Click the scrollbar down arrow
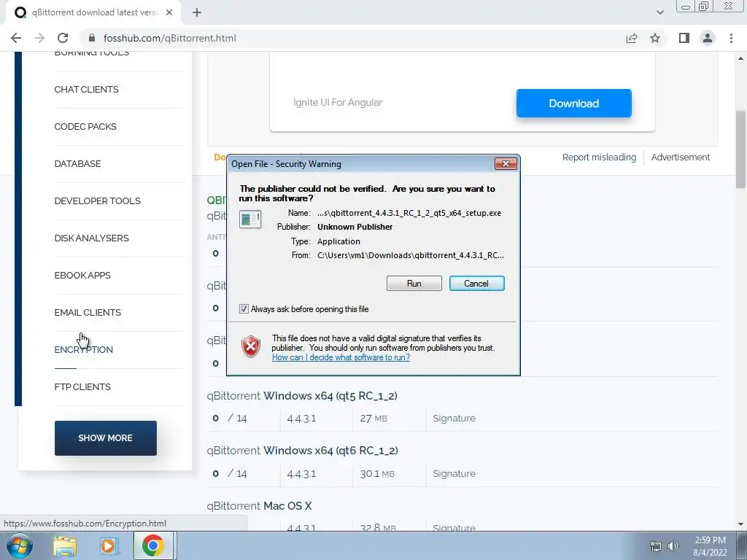This screenshot has width=747, height=560. (x=741, y=524)
